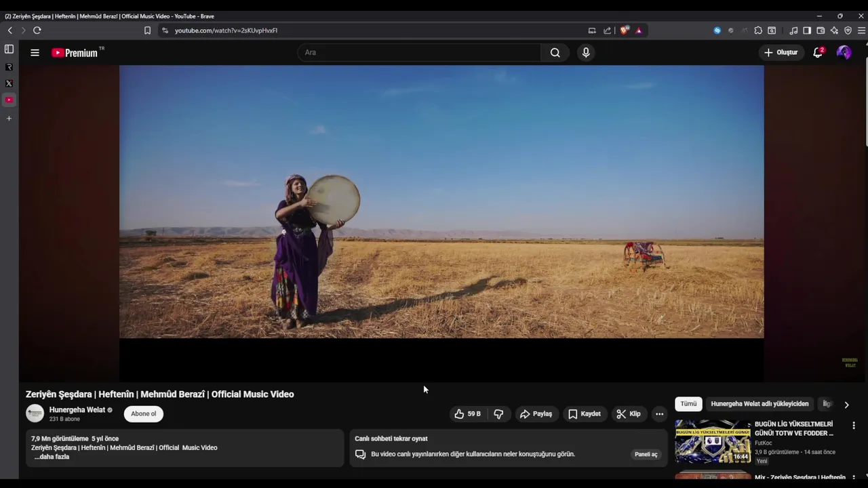Go back to the previous page
The height and width of the screenshot is (488, 868).
pyautogui.click(x=9, y=30)
